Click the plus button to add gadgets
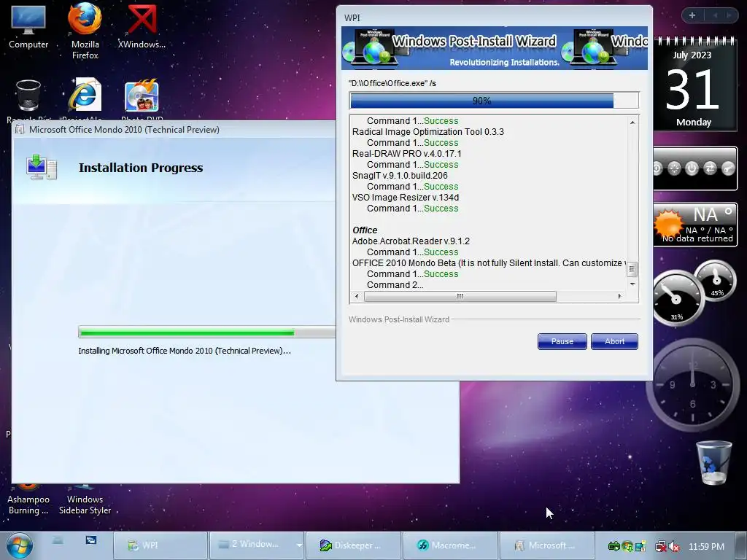The width and height of the screenshot is (747, 560). click(692, 15)
